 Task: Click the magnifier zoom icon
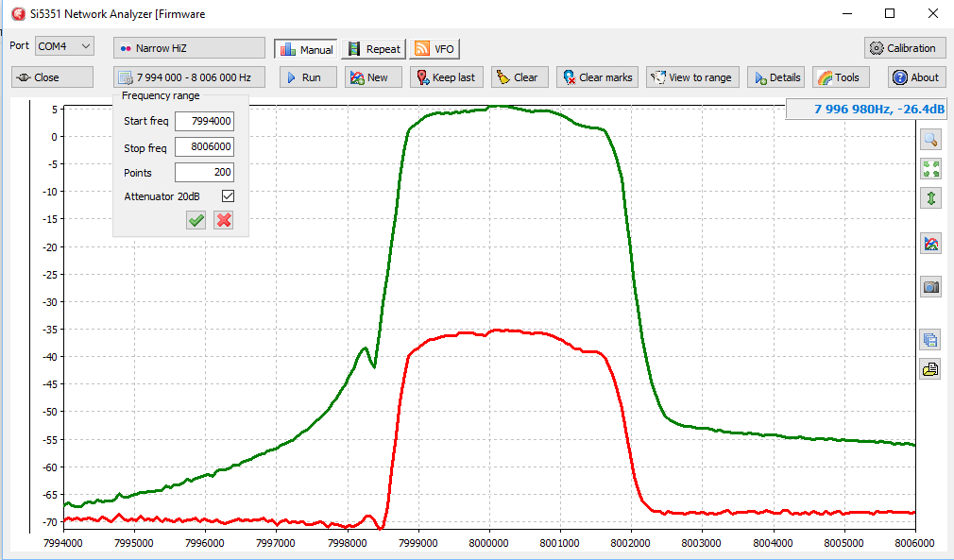(x=931, y=139)
